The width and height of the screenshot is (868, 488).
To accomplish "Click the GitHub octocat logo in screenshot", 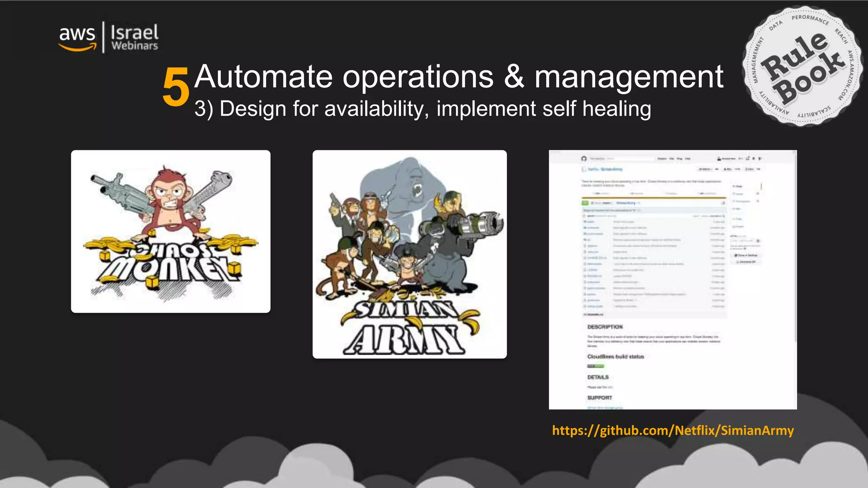I will [584, 158].
